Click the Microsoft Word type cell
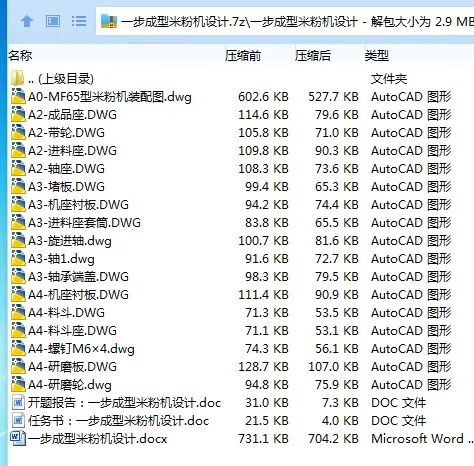 click(422, 439)
